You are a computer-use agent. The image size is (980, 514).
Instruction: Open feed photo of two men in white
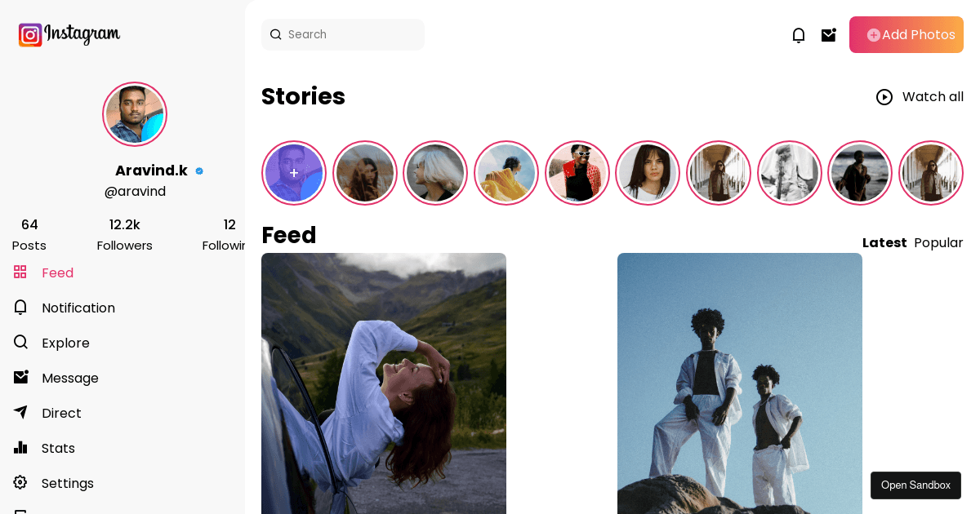[x=740, y=383]
